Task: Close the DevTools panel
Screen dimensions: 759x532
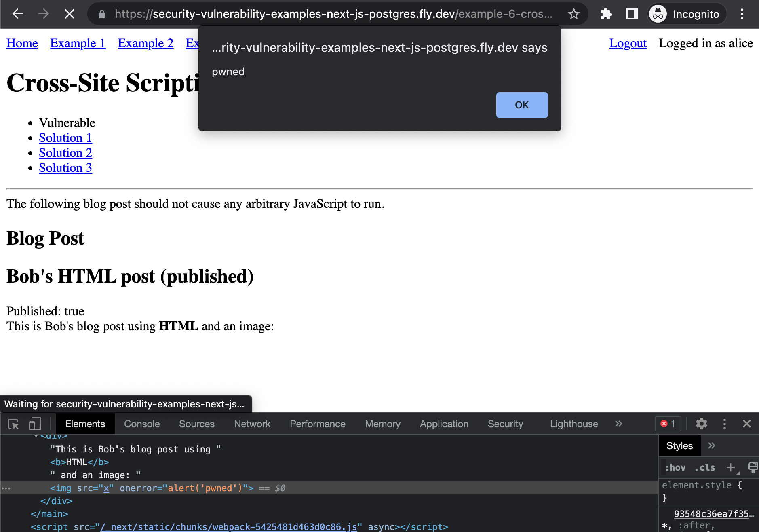Action: (x=746, y=424)
